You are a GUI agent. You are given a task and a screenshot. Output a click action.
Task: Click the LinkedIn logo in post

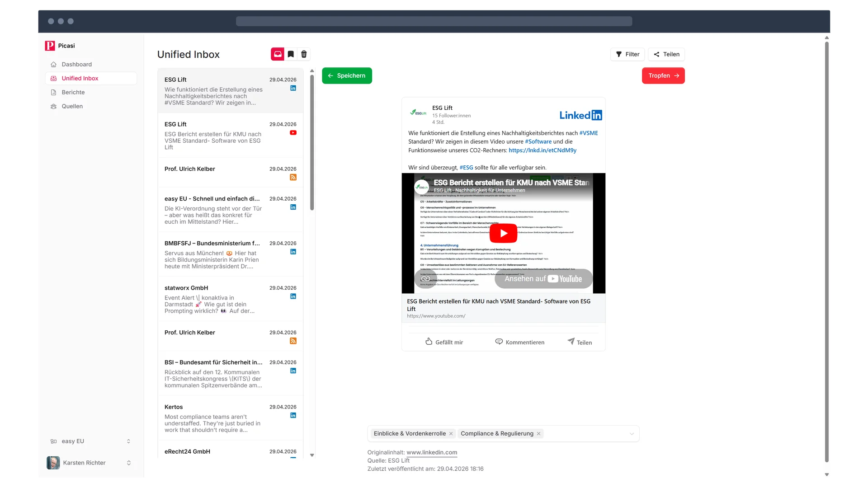(x=580, y=115)
